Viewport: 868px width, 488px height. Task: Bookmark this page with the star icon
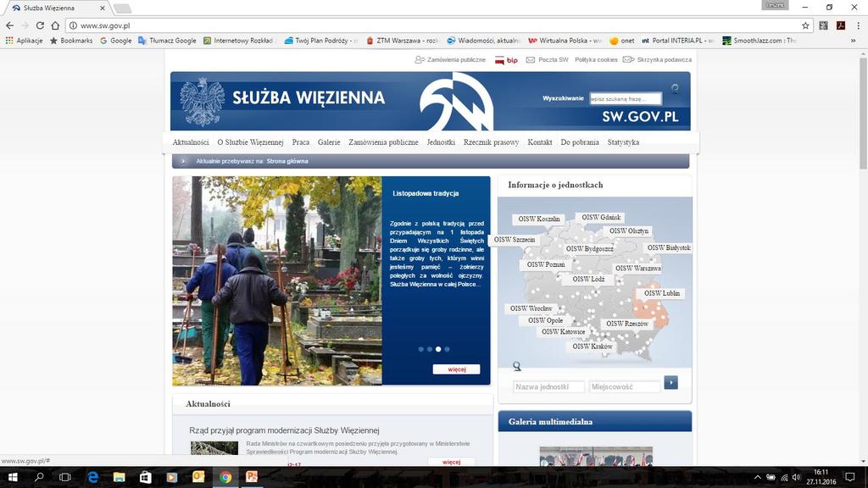click(805, 25)
